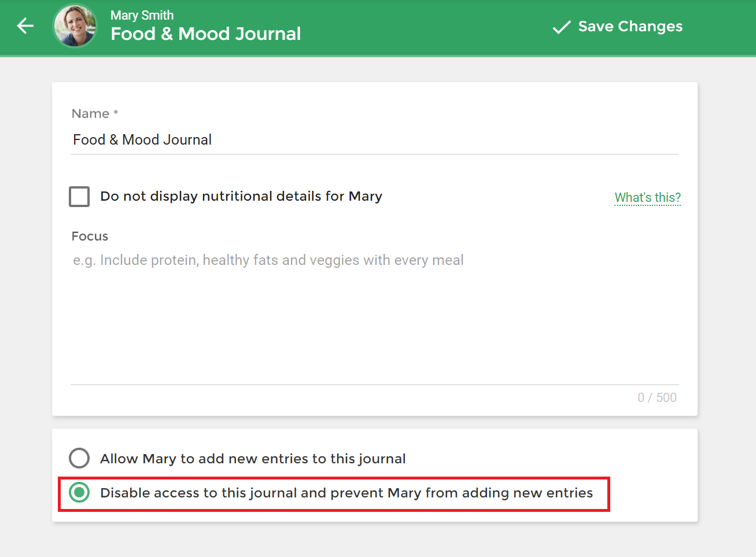The width and height of the screenshot is (756, 557).
Task: Click the 0 / 500 character counter
Action: (657, 397)
